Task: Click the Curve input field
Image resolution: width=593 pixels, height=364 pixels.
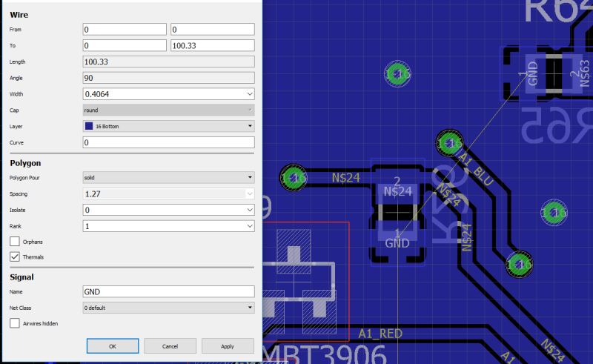Action: point(169,142)
